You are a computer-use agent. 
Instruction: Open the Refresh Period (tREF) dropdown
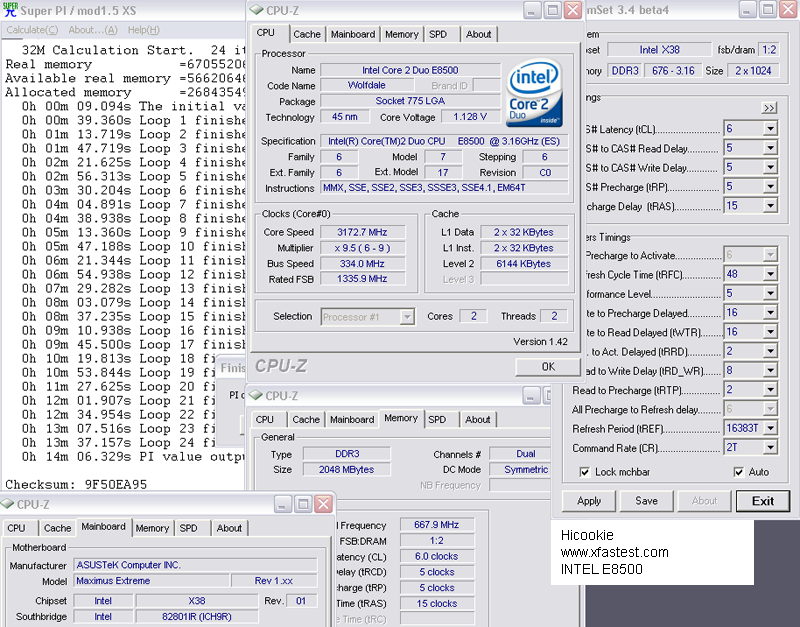coord(770,429)
